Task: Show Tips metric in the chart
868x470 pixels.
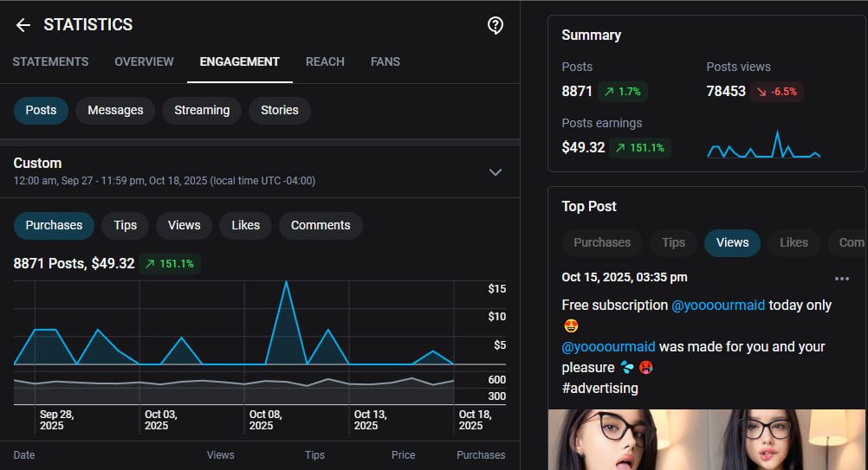Action: click(x=125, y=225)
